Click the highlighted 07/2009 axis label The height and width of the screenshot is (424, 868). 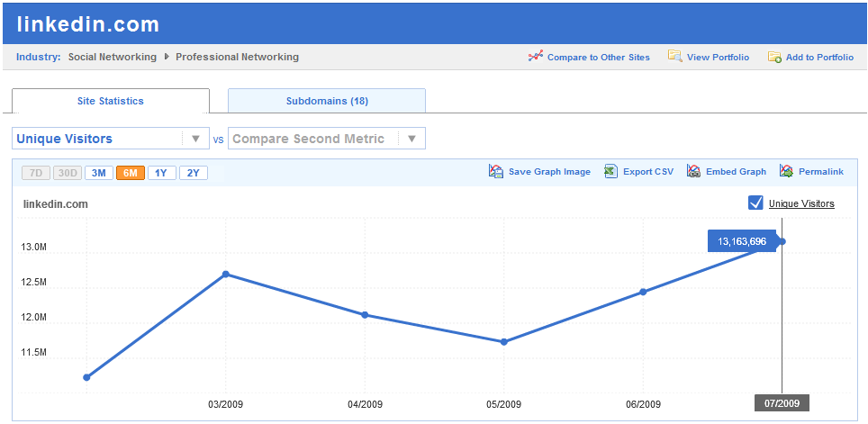pyautogui.click(x=782, y=403)
